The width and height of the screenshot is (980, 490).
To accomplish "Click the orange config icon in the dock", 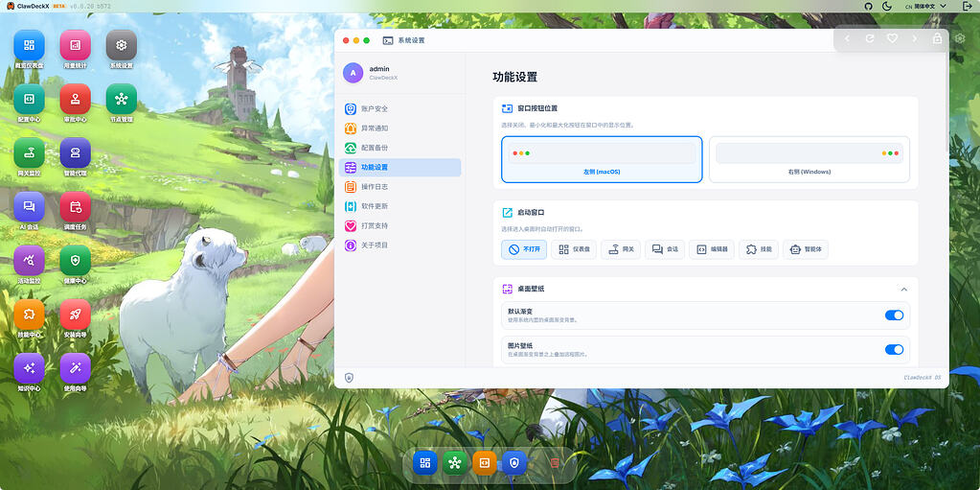I will pyautogui.click(x=485, y=463).
